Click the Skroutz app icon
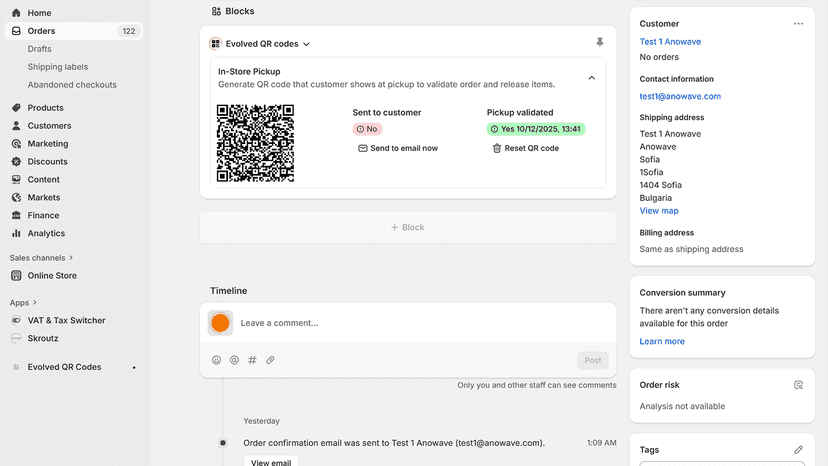The image size is (828, 466). tap(16, 338)
